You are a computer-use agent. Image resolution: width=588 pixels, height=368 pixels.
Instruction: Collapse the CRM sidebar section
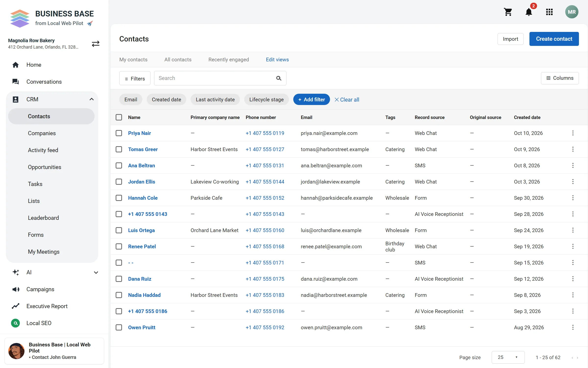[92, 99]
